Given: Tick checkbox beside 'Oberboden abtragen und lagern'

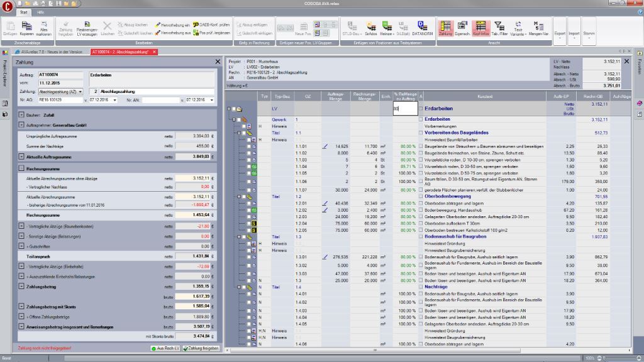Looking at the screenshot, I should 421,204.
